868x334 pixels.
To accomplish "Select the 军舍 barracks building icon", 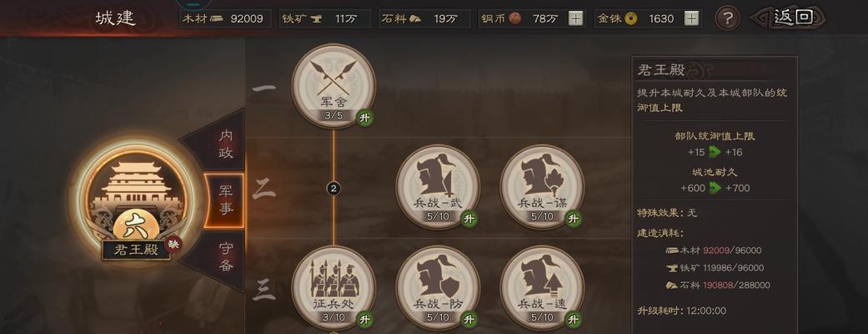I will tap(334, 85).
